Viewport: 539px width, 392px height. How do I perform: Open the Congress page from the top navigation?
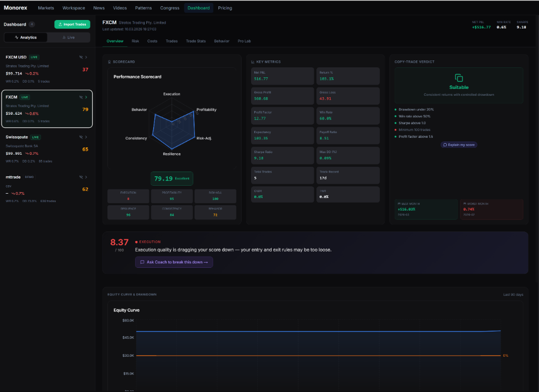pos(169,8)
